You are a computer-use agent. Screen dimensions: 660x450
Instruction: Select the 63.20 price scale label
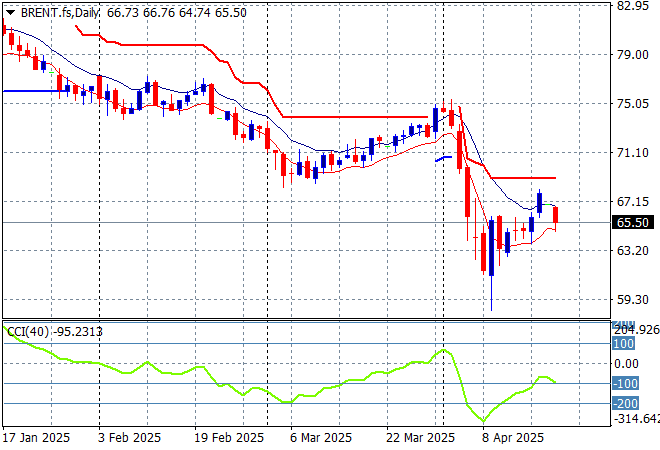pyautogui.click(x=633, y=251)
